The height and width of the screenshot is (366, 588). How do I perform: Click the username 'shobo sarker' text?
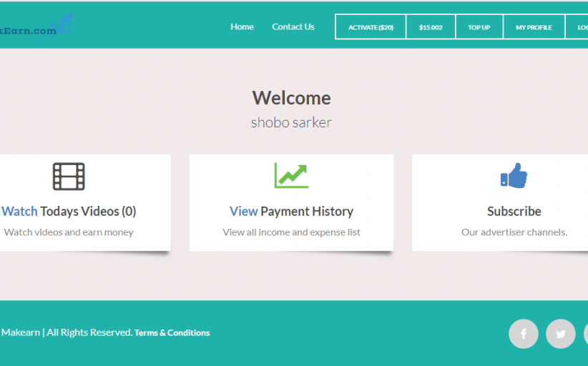pyautogui.click(x=291, y=123)
